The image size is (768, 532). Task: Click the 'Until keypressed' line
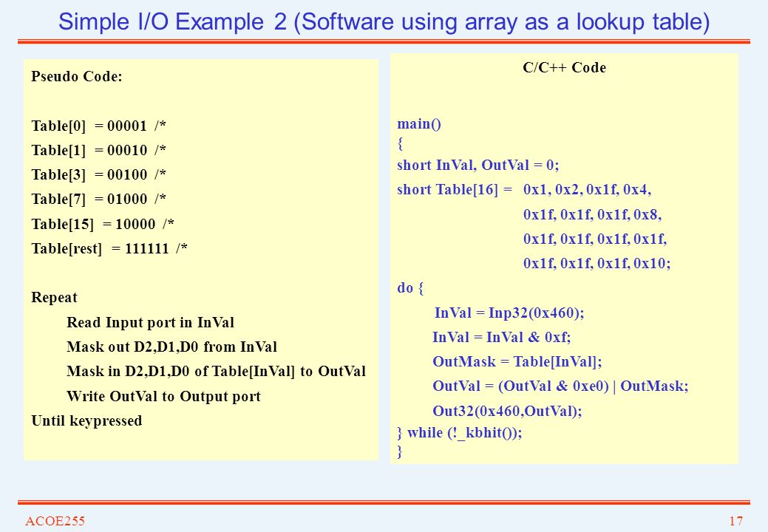(x=86, y=421)
